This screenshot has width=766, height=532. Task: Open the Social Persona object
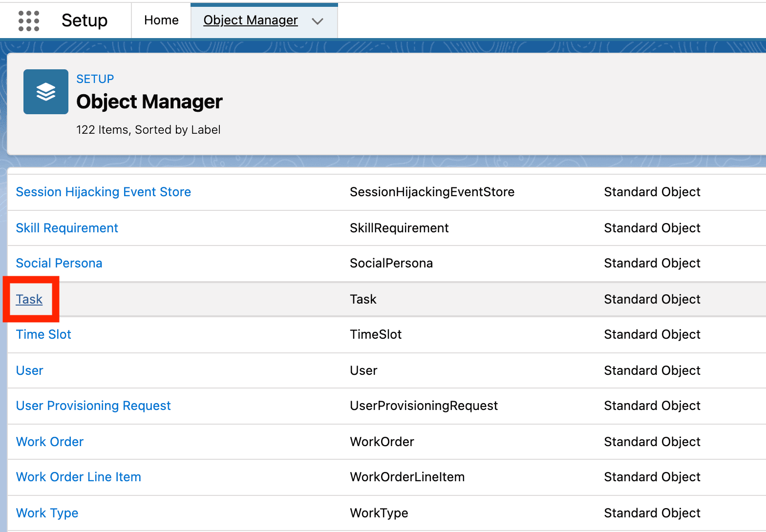click(x=59, y=263)
